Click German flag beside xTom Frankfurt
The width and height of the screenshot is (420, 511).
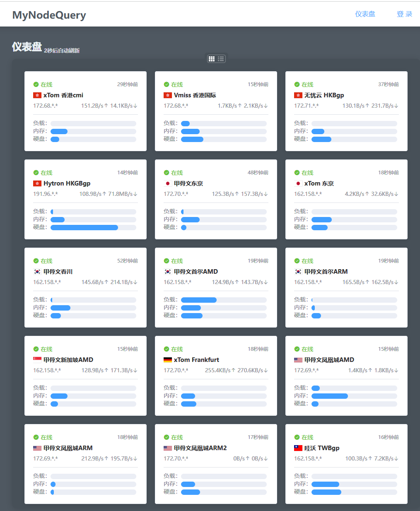click(x=168, y=360)
